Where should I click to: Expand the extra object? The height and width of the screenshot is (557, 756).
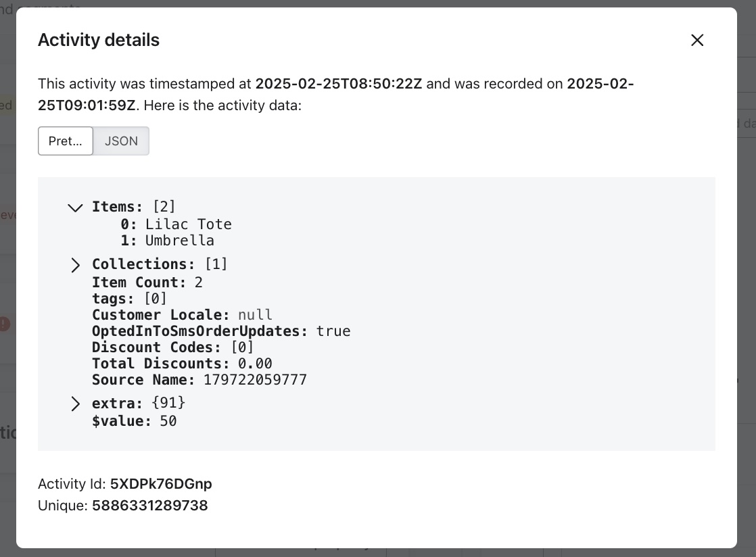[x=75, y=404]
